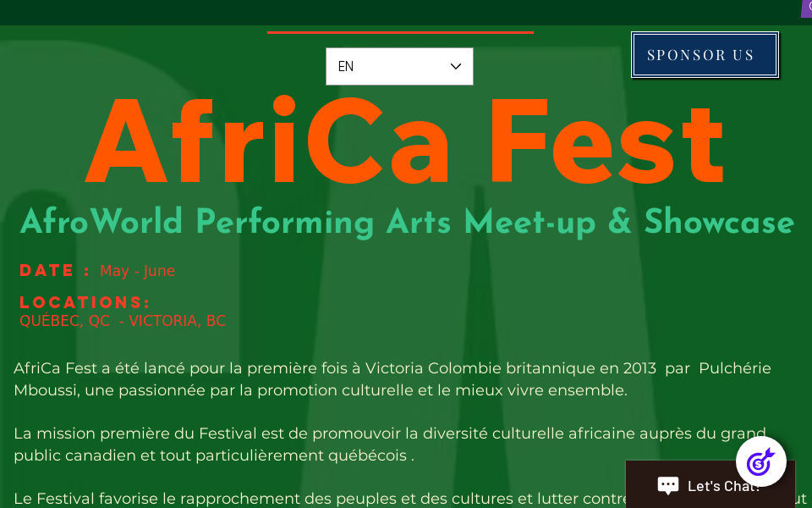Open the Let's Chat widget
The width and height of the screenshot is (812, 508).
point(710,485)
